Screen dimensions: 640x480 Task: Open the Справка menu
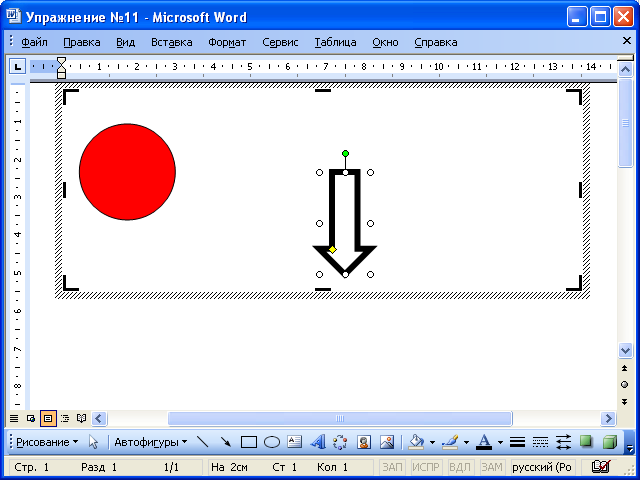pyautogui.click(x=436, y=42)
